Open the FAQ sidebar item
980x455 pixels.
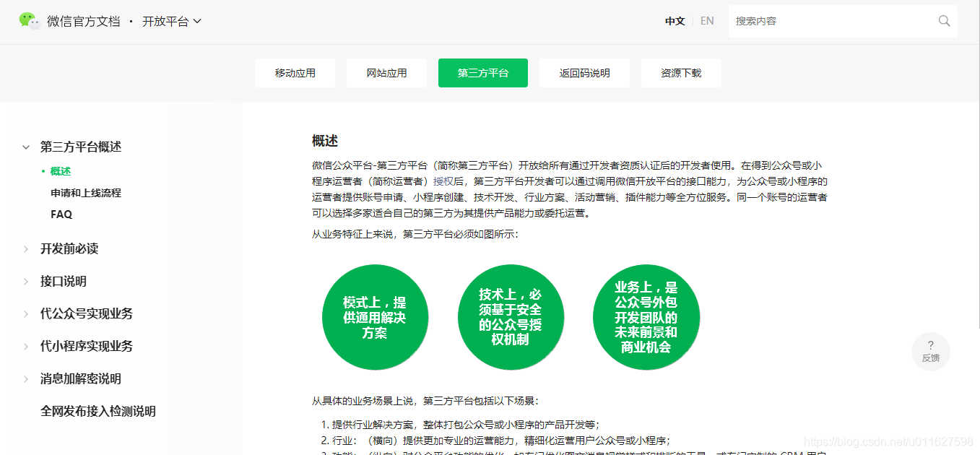[61, 214]
